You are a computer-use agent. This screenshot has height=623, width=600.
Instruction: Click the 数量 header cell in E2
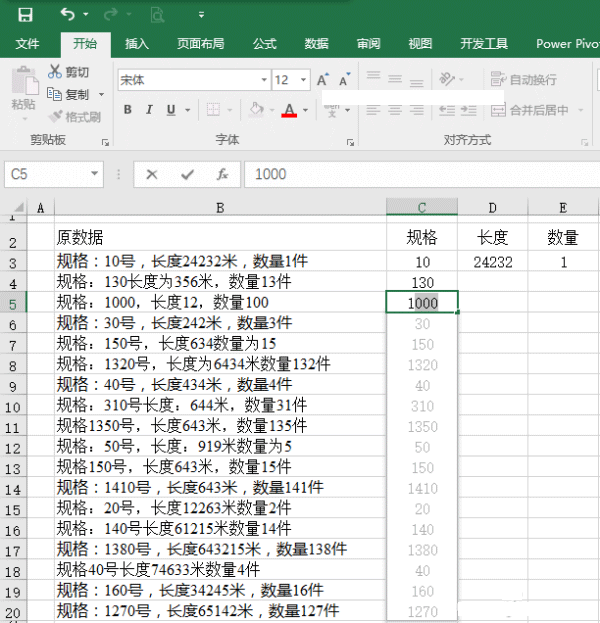tap(563, 237)
